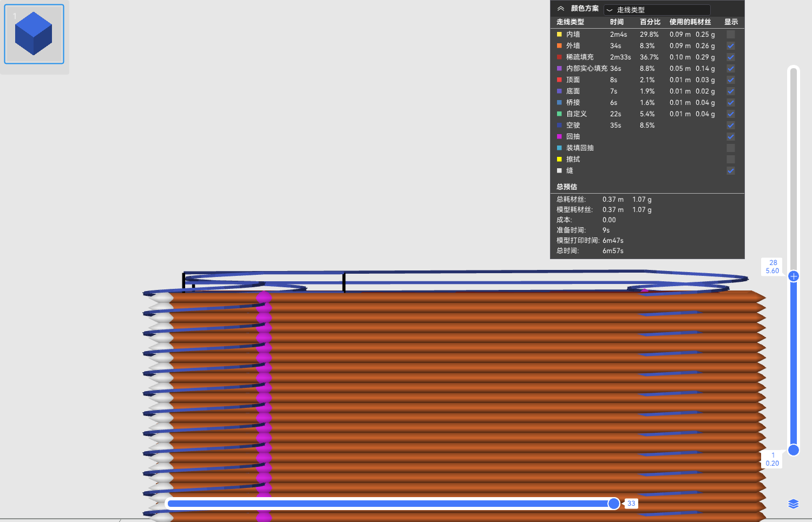Click the plus handle on vertical layer slider

pyautogui.click(x=794, y=276)
